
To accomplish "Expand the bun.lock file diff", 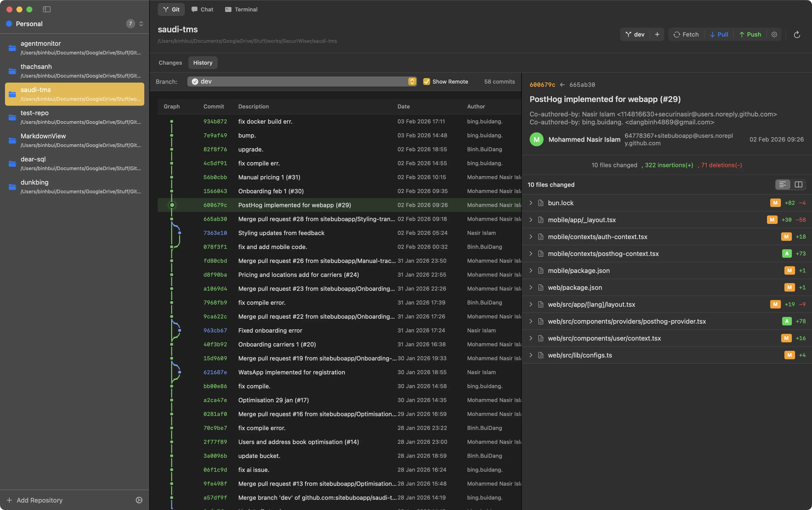I will [x=531, y=203].
